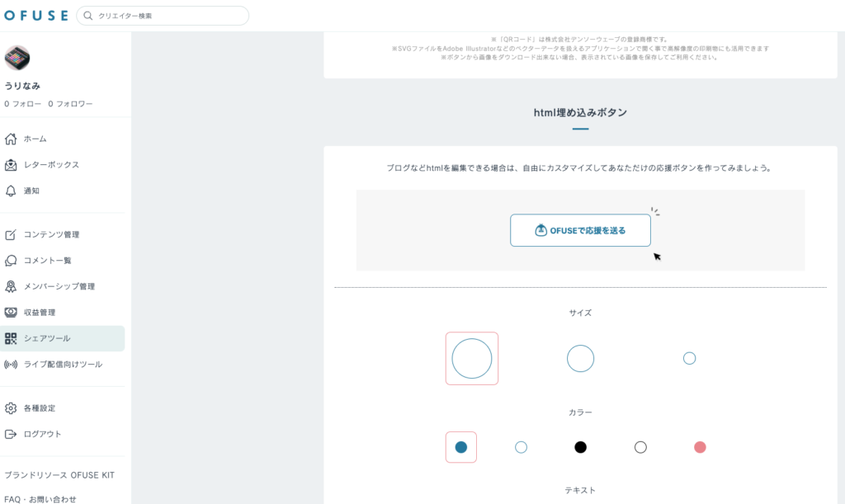
Task: Open membership management rocket icon
Action: [x=11, y=286]
